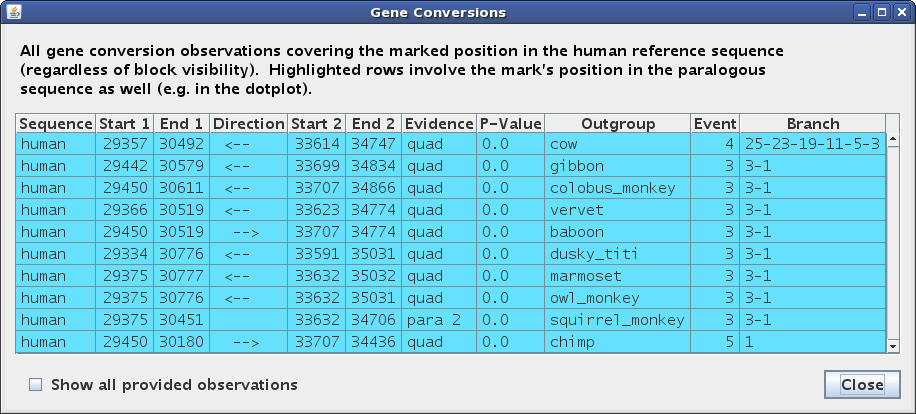Click the Evidence column header
The height and width of the screenshot is (414, 916).
(x=439, y=124)
